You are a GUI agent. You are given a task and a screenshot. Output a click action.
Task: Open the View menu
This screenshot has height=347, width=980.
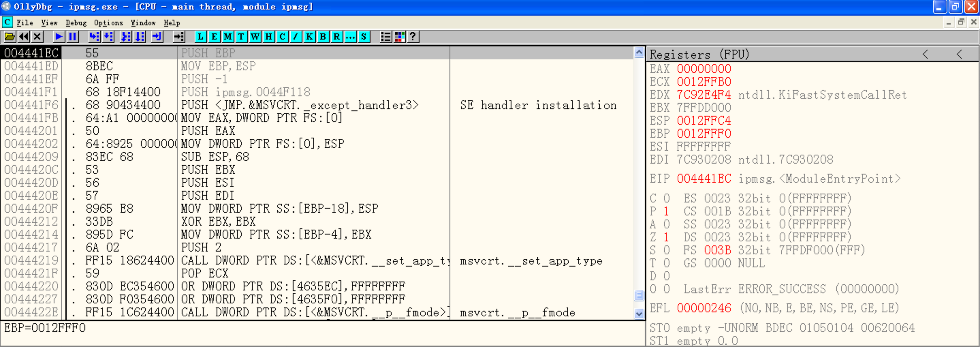click(x=49, y=23)
